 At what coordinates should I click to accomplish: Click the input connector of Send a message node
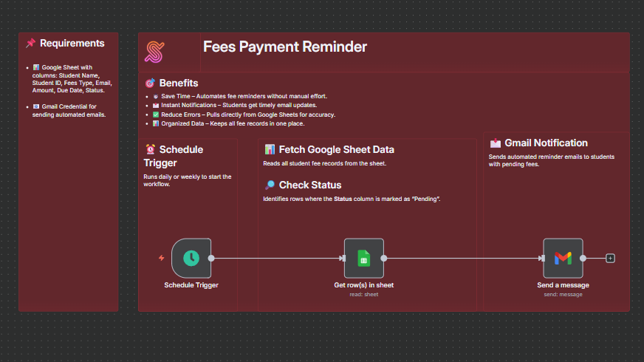point(541,258)
